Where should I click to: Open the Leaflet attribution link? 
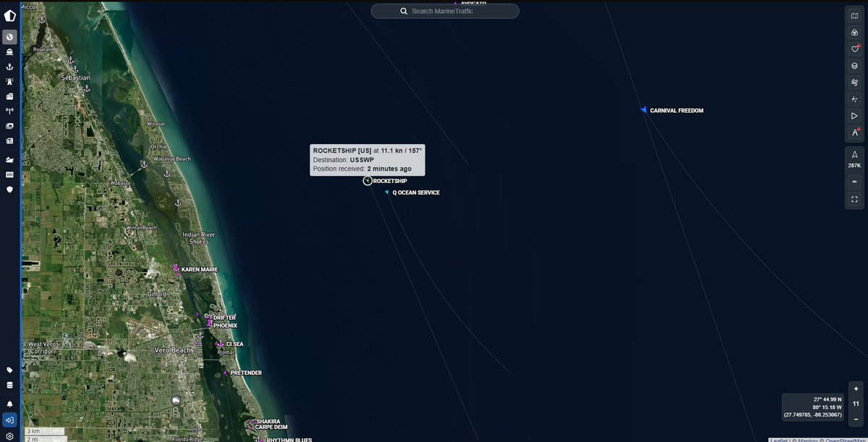point(778,440)
